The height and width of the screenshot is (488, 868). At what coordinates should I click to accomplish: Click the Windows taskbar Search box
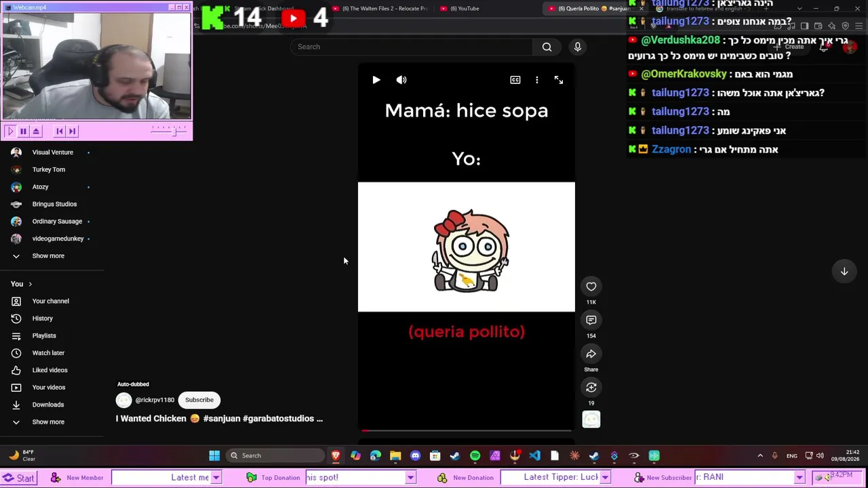point(275,455)
